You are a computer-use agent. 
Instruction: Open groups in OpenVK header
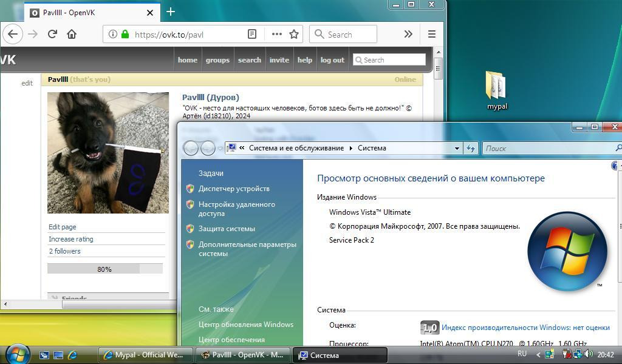pos(217,60)
